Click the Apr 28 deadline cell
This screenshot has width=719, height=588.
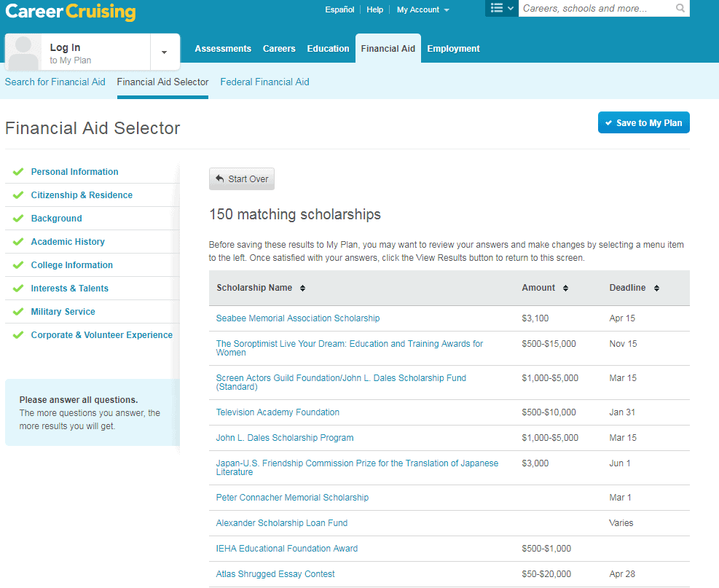click(x=622, y=574)
